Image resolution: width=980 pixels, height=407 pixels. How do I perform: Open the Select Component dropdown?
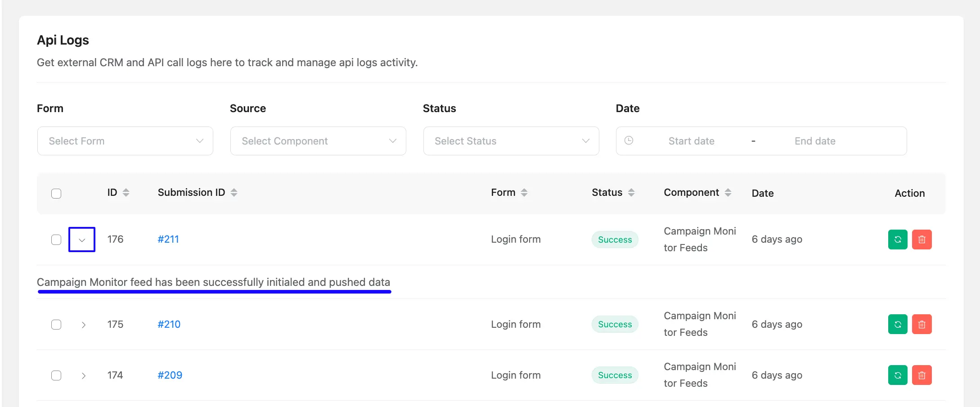[x=318, y=140]
